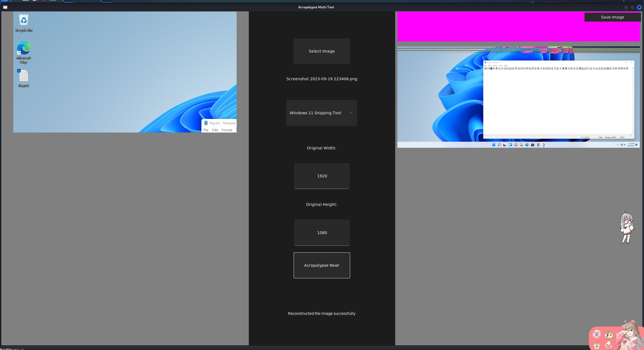Click the Microsoft Edge icon in left image

pos(24,48)
